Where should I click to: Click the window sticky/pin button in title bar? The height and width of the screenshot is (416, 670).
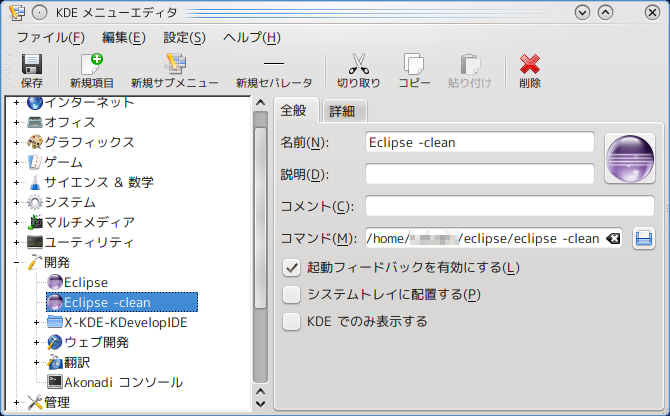click(39, 13)
